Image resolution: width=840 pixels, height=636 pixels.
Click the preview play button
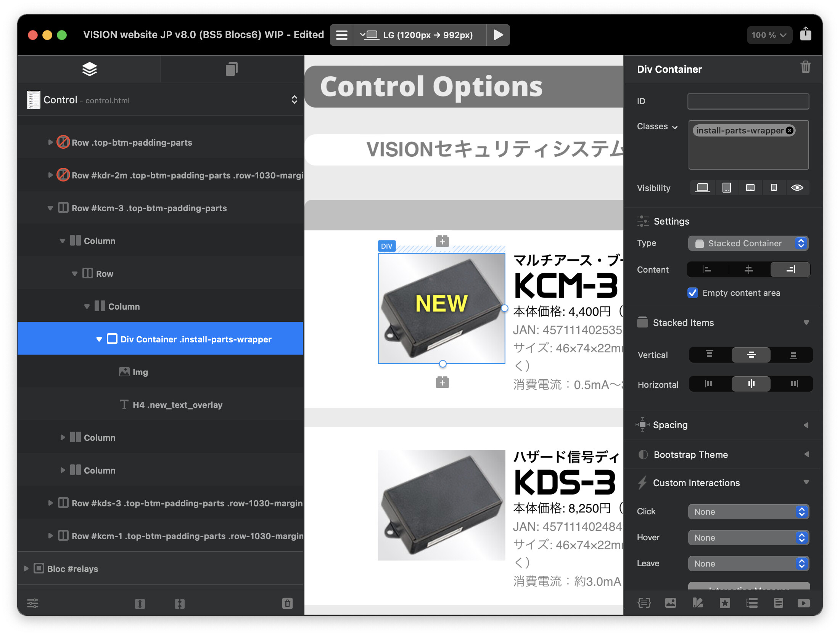(498, 35)
